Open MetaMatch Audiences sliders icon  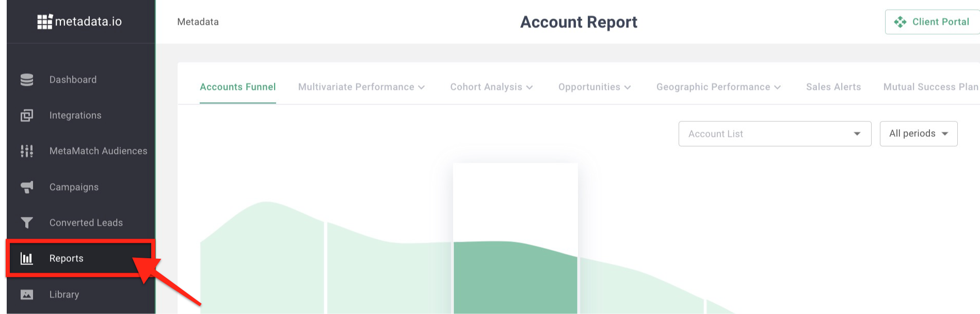pyautogui.click(x=27, y=151)
